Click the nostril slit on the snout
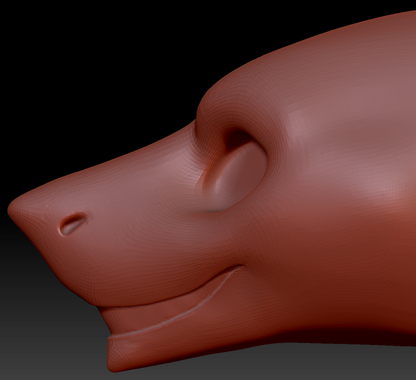The width and height of the screenshot is (416, 380). pyautogui.click(x=73, y=224)
